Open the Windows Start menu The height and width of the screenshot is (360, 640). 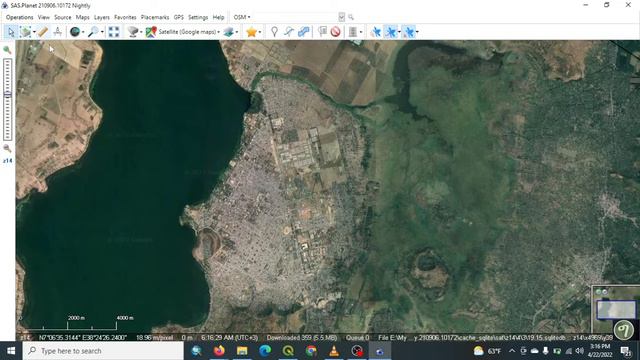(11, 351)
